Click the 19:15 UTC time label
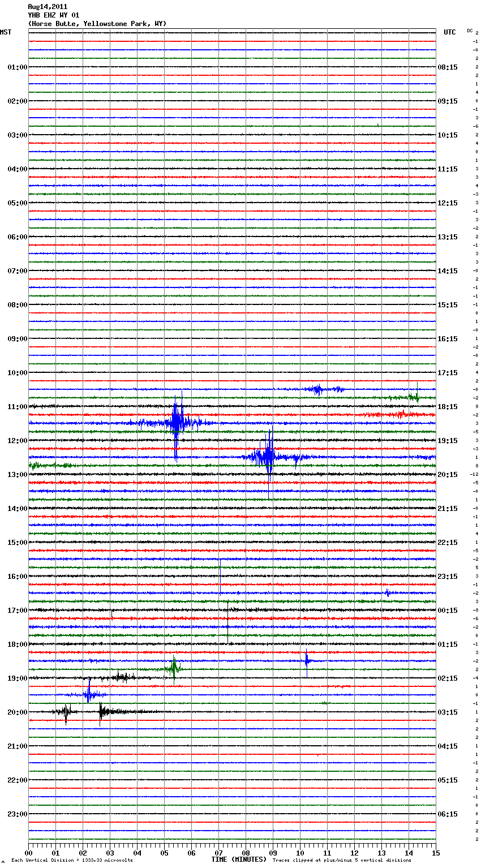The height and width of the screenshot is (868, 481). (x=448, y=441)
